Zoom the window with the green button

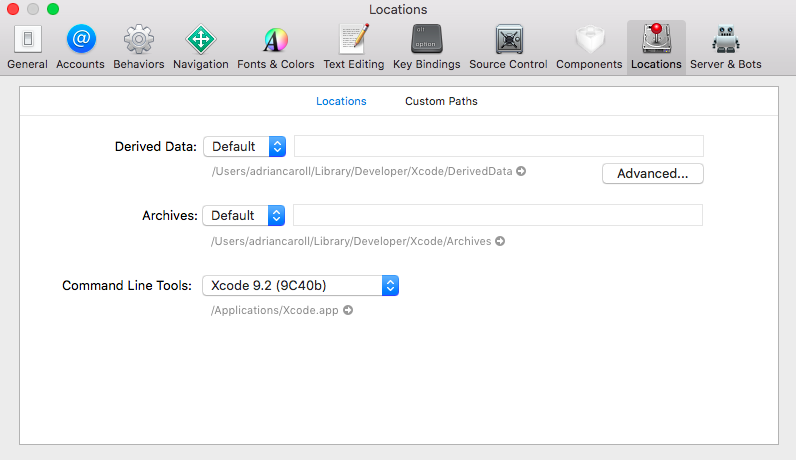click(53, 9)
